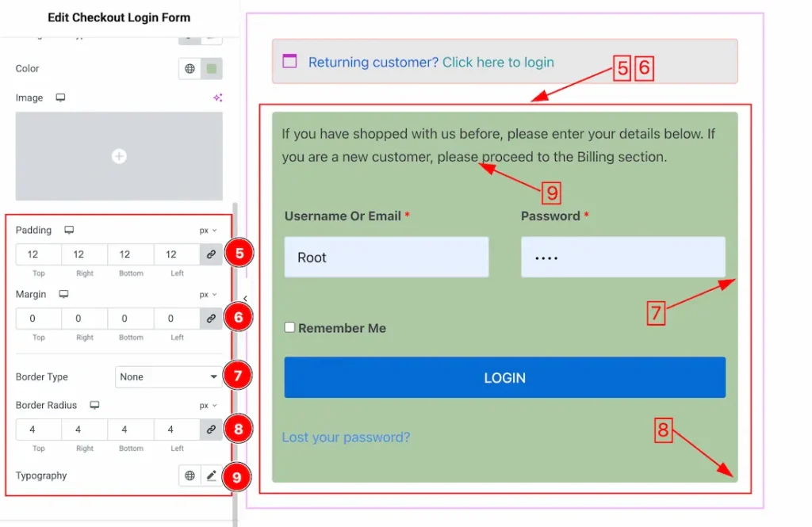
Task: Click the 'Lost your password?' link
Action: 346,437
